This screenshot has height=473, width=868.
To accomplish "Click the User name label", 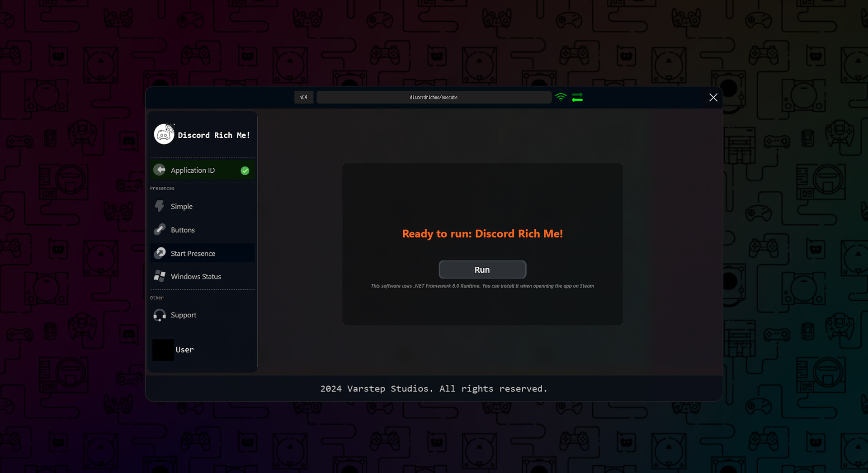I will 184,350.
